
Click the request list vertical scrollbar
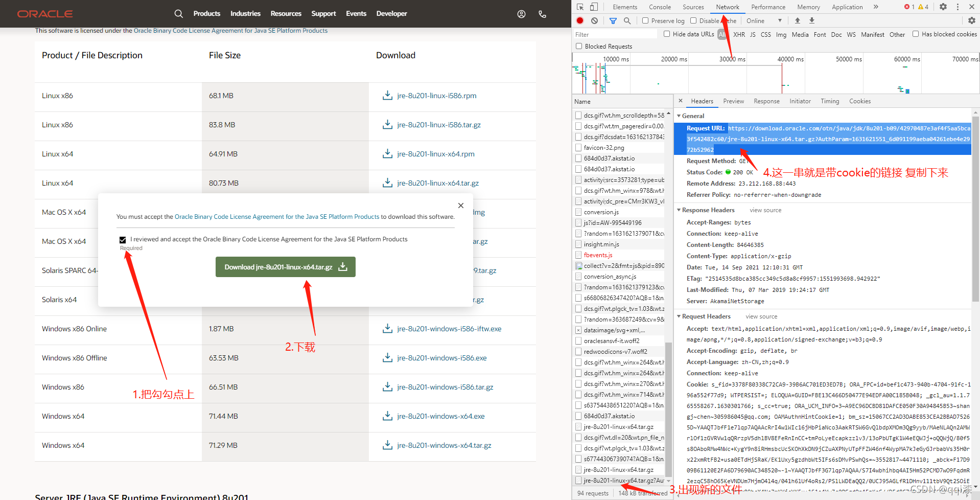(x=668, y=409)
